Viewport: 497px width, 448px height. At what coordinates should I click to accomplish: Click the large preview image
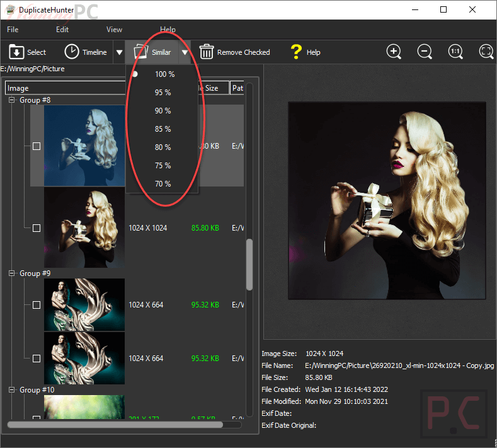coord(387,200)
